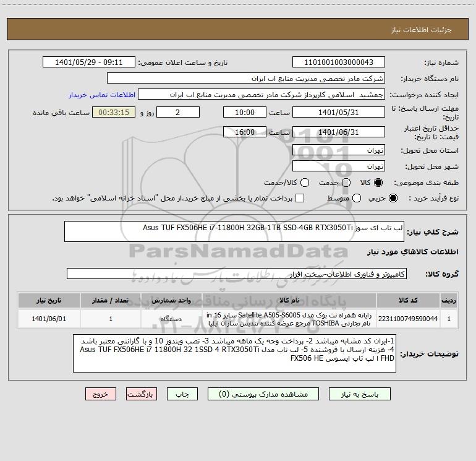
Task: Click the چاپ print button
Action: 182,394
